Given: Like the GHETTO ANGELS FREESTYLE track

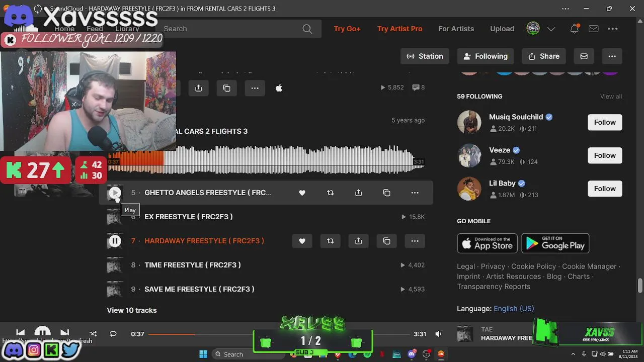Looking at the screenshot, I should (302, 193).
